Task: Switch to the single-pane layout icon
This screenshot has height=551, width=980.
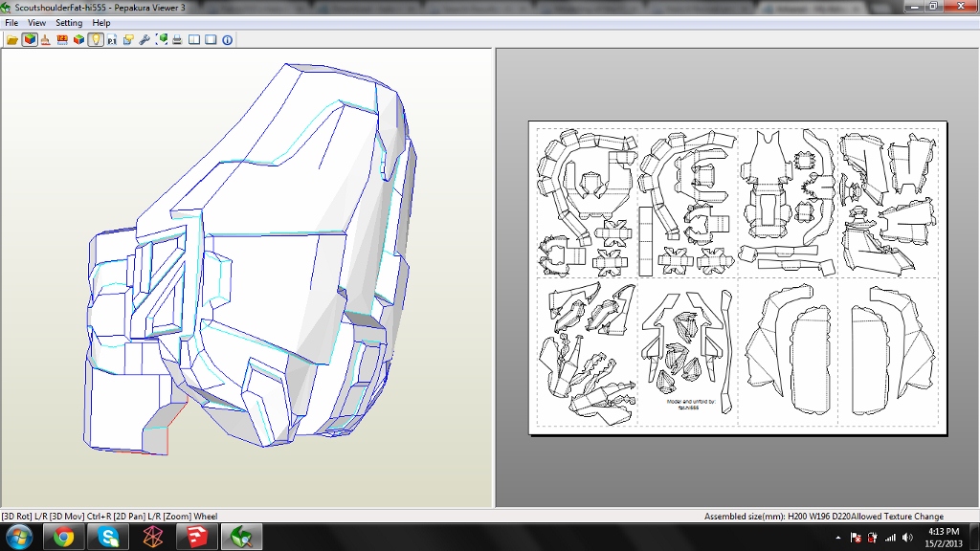Action: [211, 40]
